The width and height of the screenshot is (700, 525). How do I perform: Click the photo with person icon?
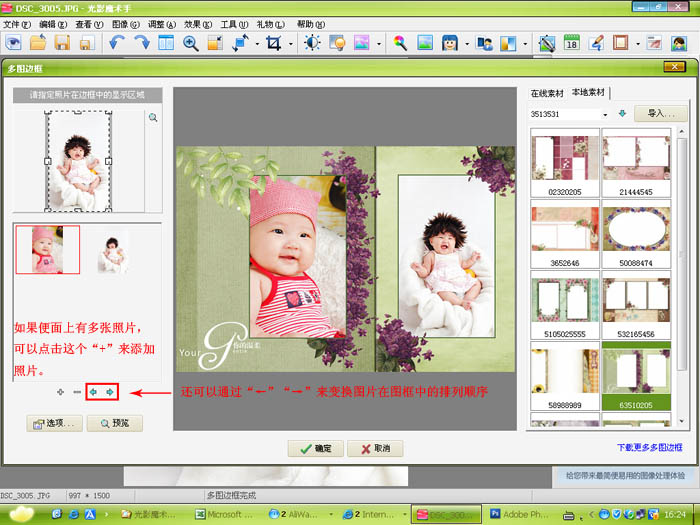tap(484, 43)
